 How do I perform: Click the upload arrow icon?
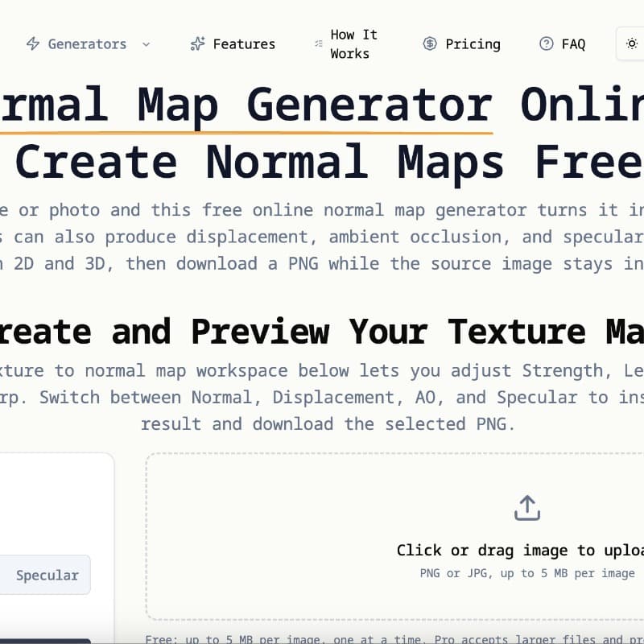(527, 508)
